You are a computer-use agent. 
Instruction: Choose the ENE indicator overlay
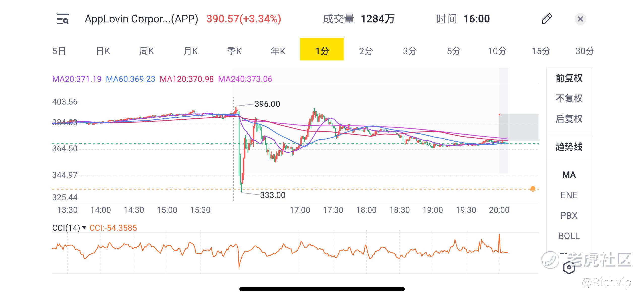point(569,195)
